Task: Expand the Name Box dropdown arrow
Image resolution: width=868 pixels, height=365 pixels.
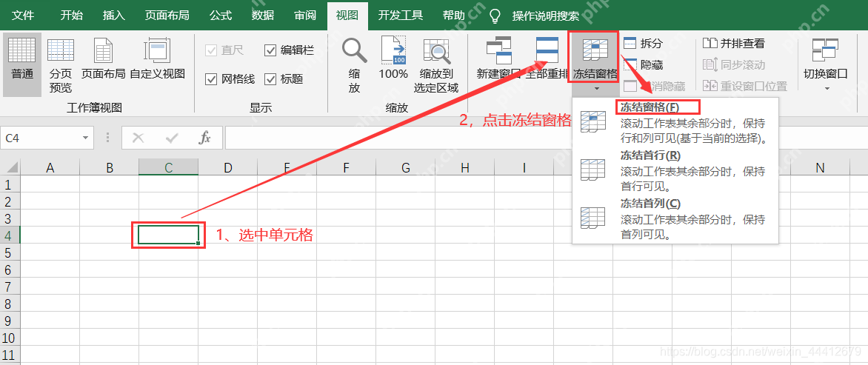Action: click(x=85, y=138)
